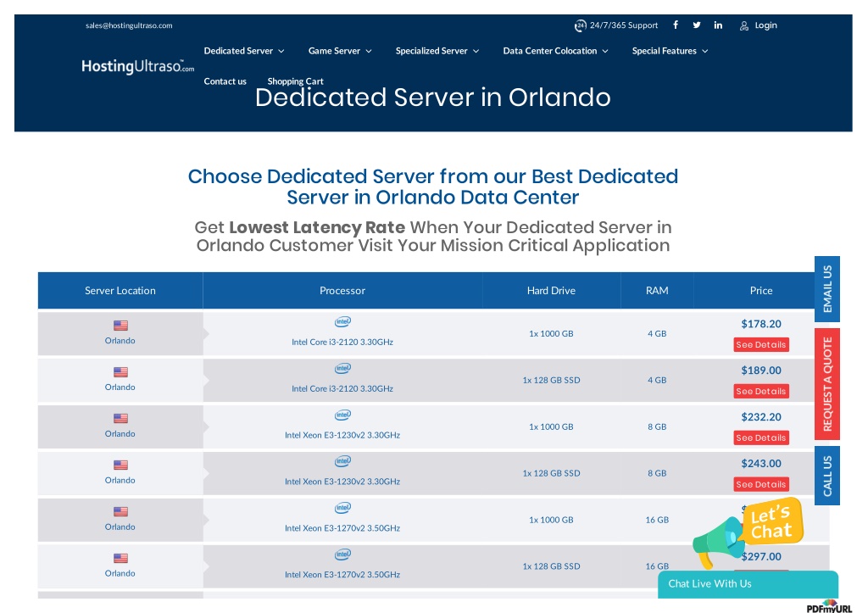Image resolution: width=868 pixels, height=613 pixels.
Task: Click the $297.00 price
Action: [x=761, y=556]
